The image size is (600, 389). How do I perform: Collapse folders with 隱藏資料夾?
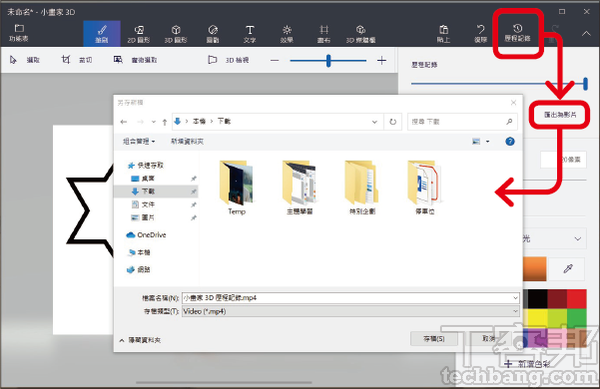pos(140,340)
